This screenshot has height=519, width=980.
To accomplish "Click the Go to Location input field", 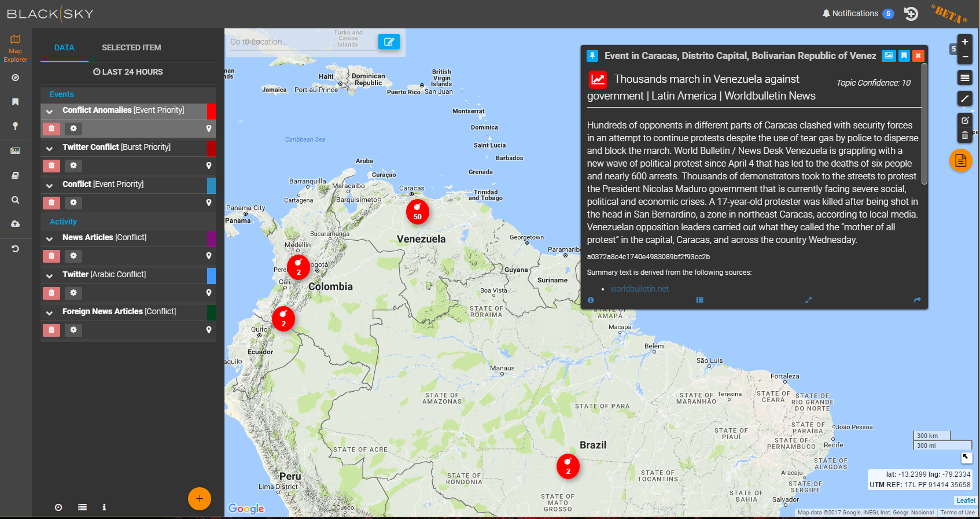I will point(303,42).
